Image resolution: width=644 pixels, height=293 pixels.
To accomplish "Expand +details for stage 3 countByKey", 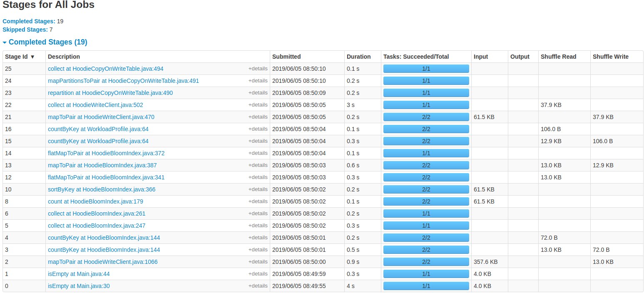I will [258, 250].
